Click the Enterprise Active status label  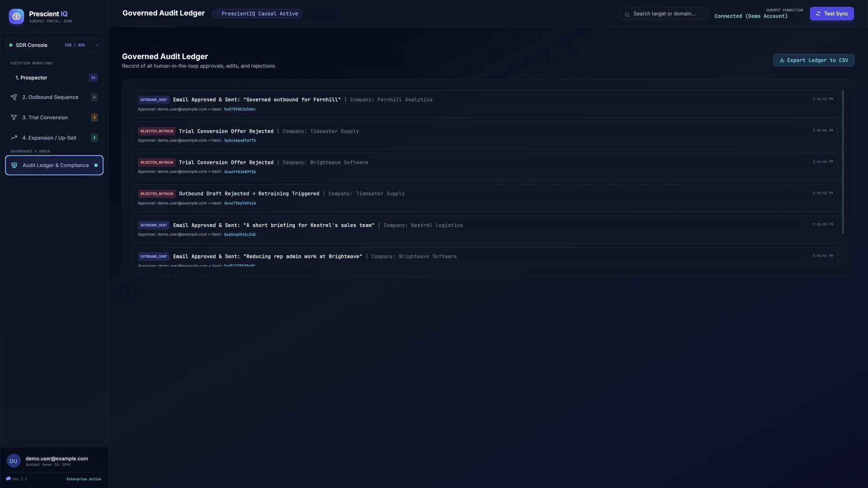pos(84,479)
